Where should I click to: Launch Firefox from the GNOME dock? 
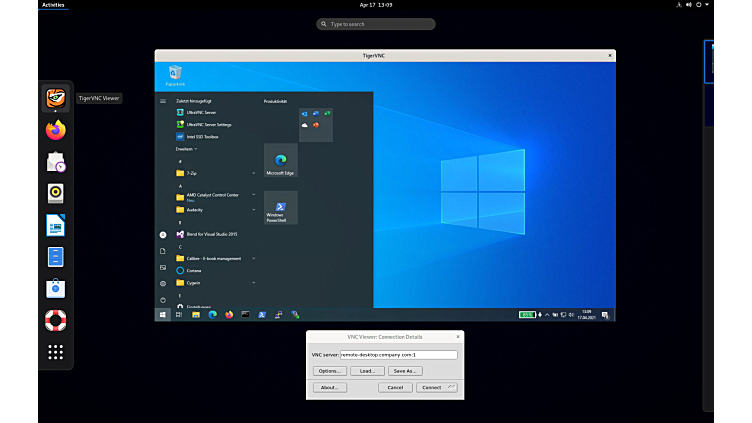56,130
